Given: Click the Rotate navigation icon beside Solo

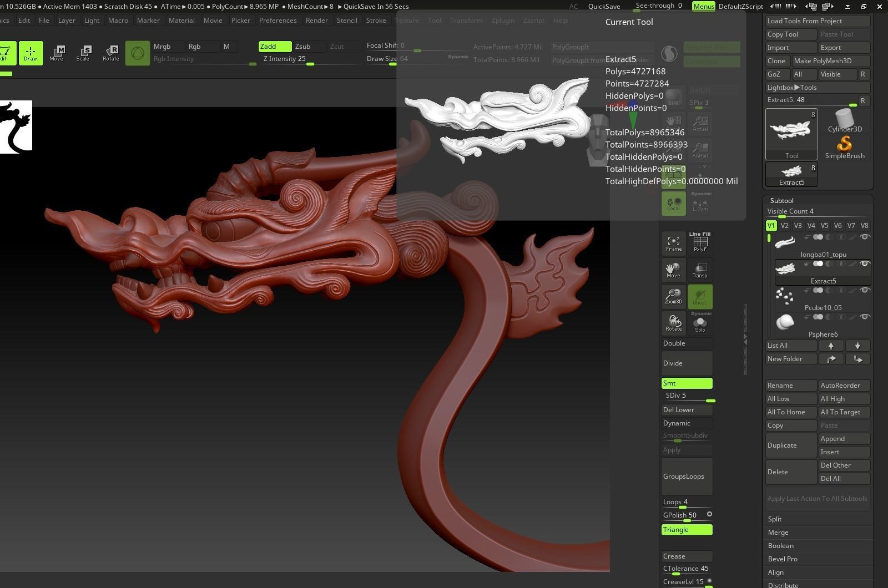Looking at the screenshot, I should (673, 323).
